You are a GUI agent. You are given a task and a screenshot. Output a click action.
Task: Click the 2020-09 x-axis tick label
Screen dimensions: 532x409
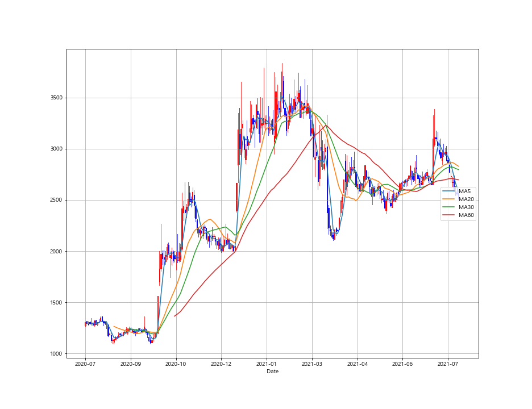pyautogui.click(x=131, y=364)
